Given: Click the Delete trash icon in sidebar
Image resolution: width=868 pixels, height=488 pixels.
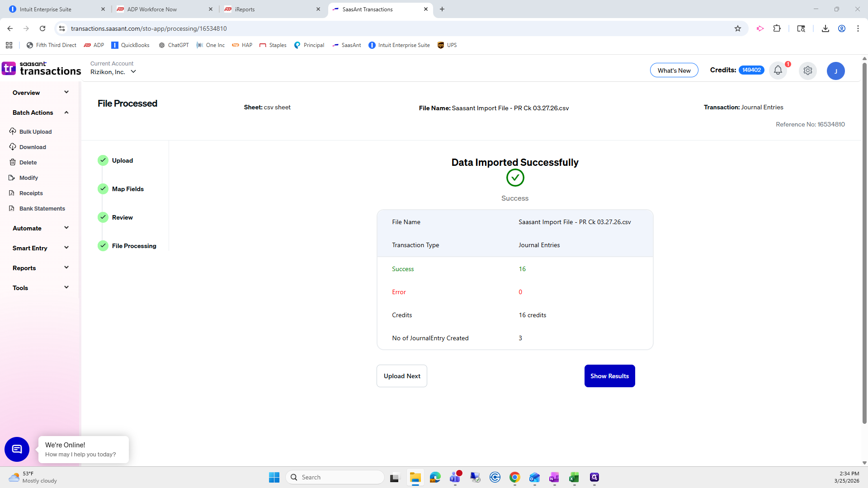Looking at the screenshot, I should pyautogui.click(x=13, y=162).
